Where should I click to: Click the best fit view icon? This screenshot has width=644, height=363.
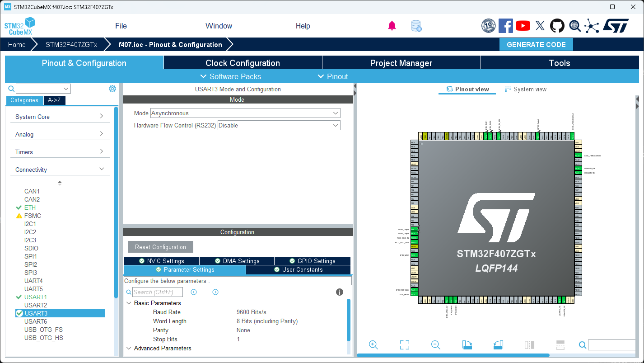(x=404, y=344)
